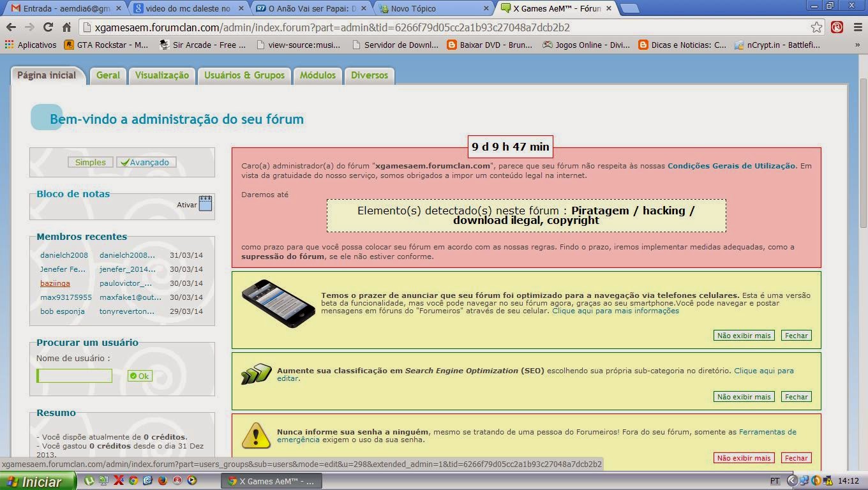Click the SEO green arrows icon
This screenshot has width=868, height=490.
coord(257,374)
